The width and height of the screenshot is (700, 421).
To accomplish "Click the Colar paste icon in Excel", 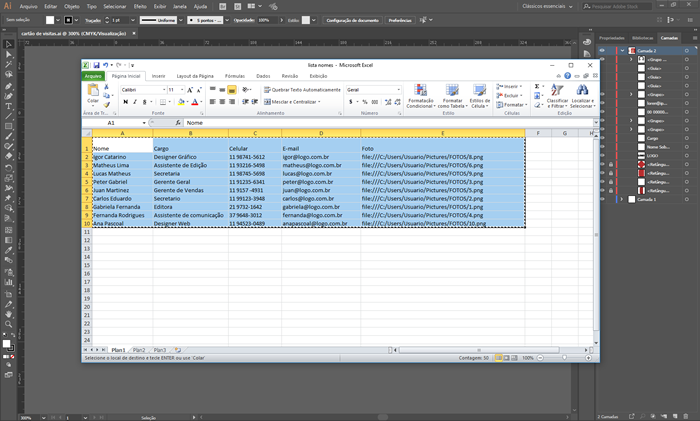I will pyautogui.click(x=93, y=91).
